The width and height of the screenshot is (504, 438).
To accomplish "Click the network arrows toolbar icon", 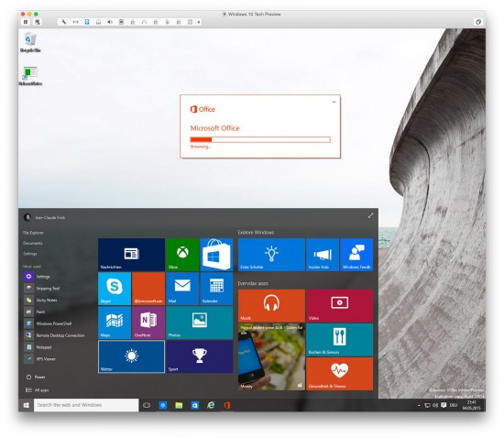I will [75, 22].
